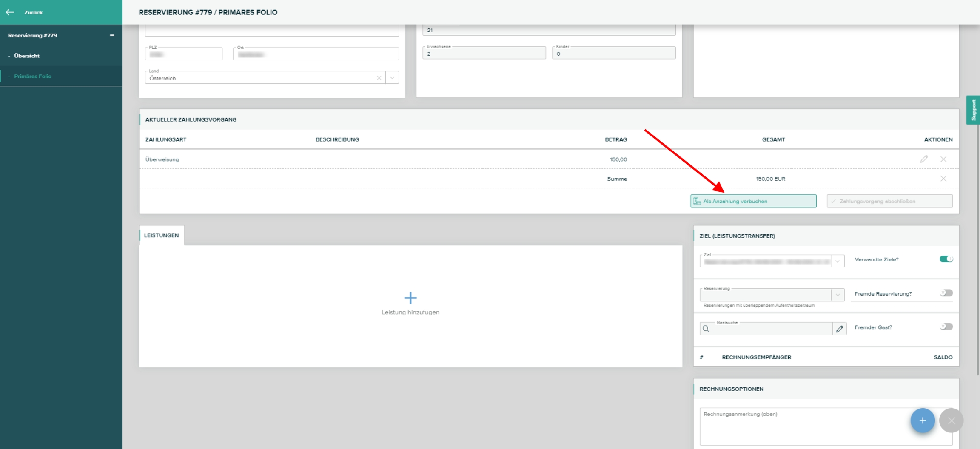This screenshot has width=980, height=449.
Task: Open Übersicht in the sidebar
Action: [x=27, y=56]
